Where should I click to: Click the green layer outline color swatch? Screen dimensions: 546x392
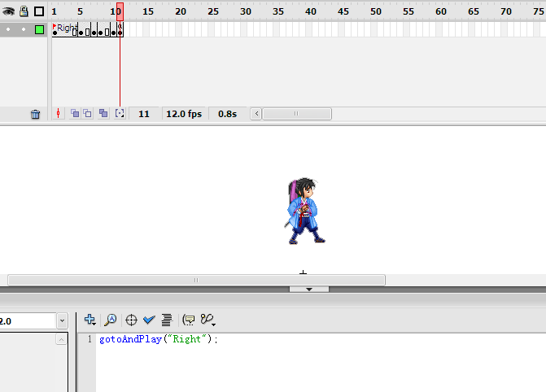[39, 29]
